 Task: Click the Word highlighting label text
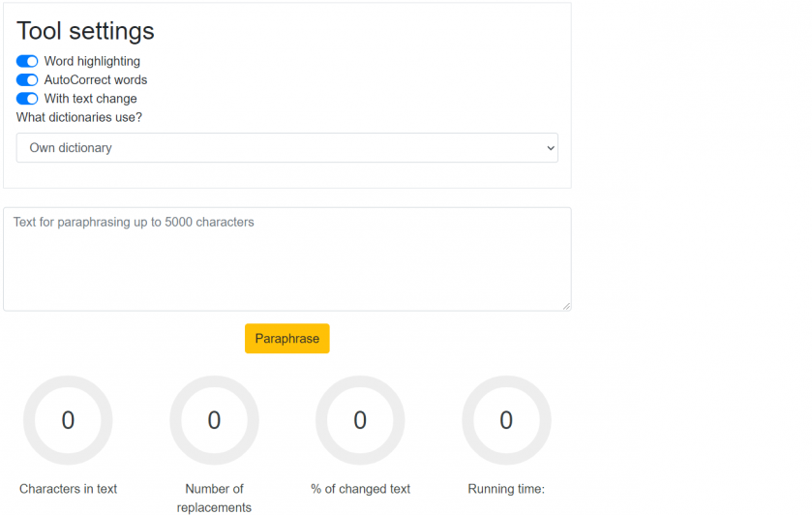[x=92, y=61]
